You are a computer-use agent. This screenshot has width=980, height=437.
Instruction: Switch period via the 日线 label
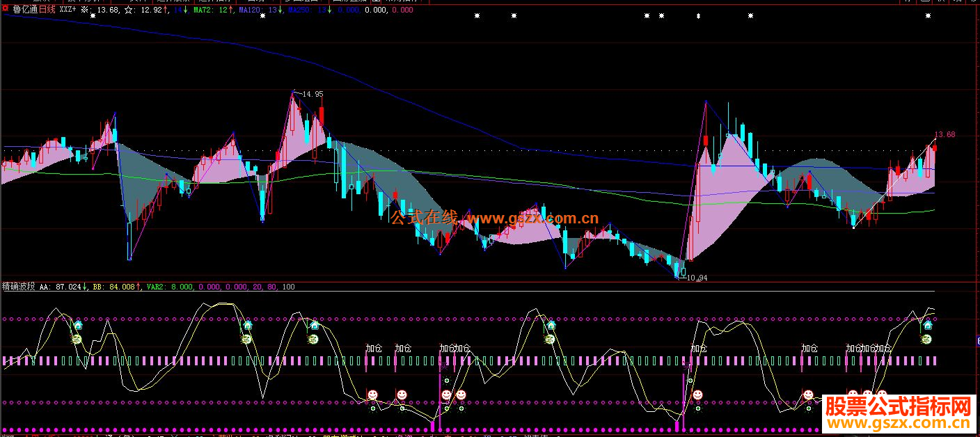pos(46,10)
